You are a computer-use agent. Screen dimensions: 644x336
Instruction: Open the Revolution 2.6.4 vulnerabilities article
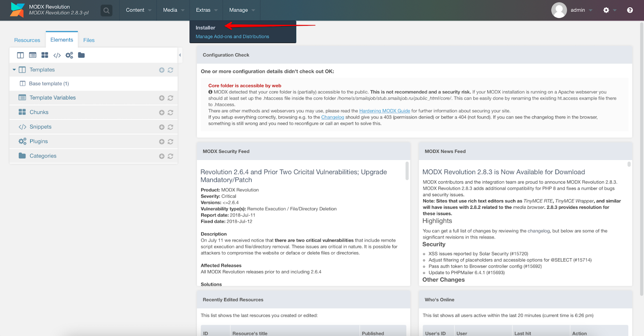coord(293,176)
